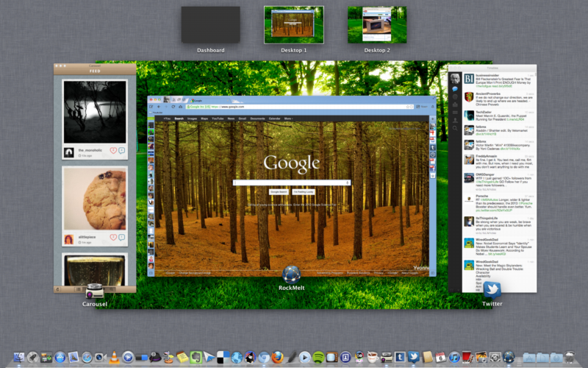Open the More dropdown in Google bar
588x368 pixels.
[x=288, y=118]
